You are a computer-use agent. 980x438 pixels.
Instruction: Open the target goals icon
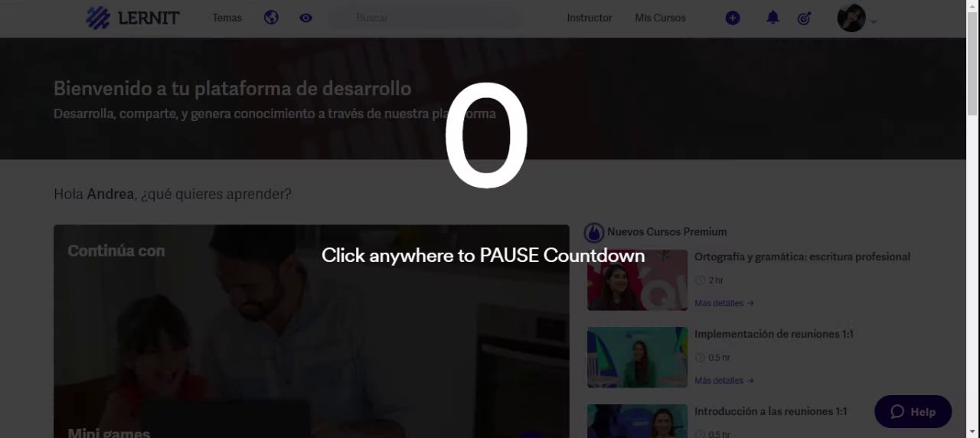pyautogui.click(x=804, y=18)
